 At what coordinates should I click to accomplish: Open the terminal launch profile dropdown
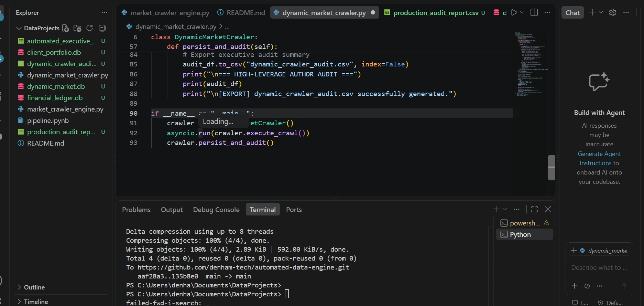coord(504,209)
